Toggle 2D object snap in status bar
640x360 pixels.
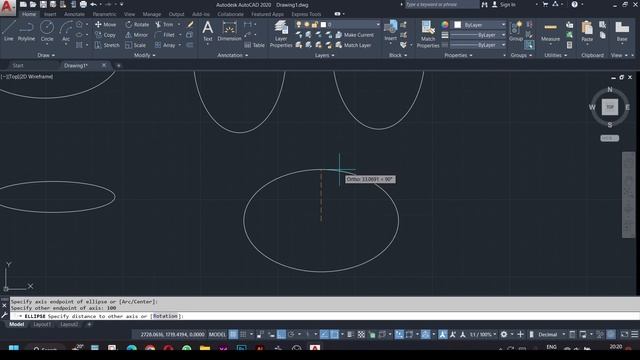pyautogui.click(x=334, y=334)
